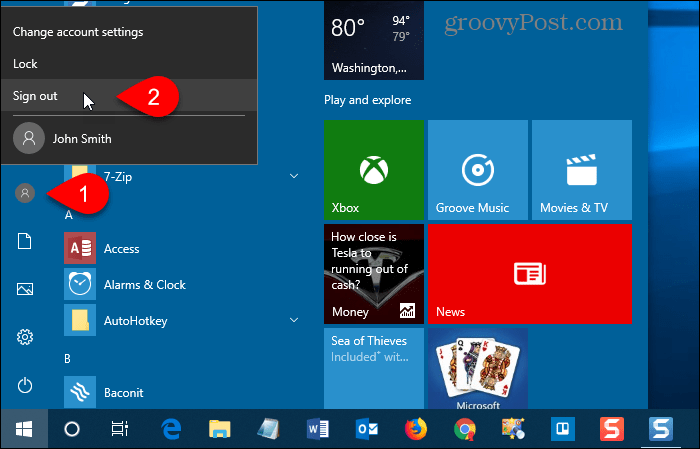Jump to letter B section header

coord(67,358)
